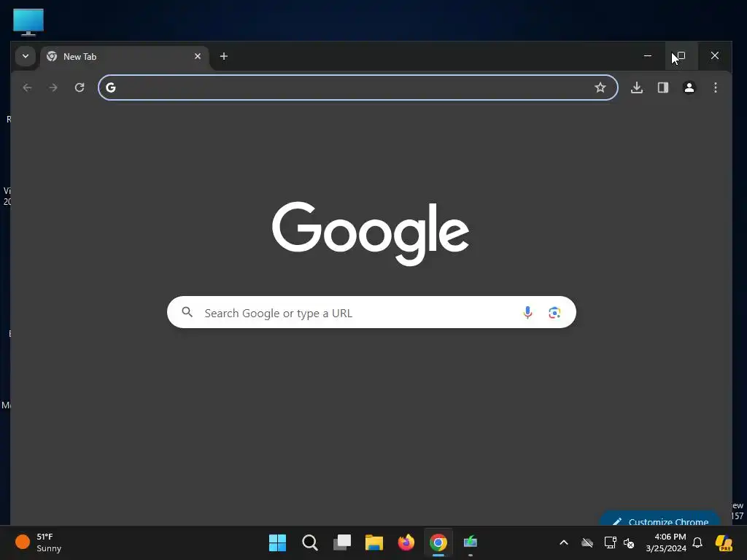Open the weather widget showing 51°F Sunny
The height and width of the screenshot is (560, 747).
(39, 542)
